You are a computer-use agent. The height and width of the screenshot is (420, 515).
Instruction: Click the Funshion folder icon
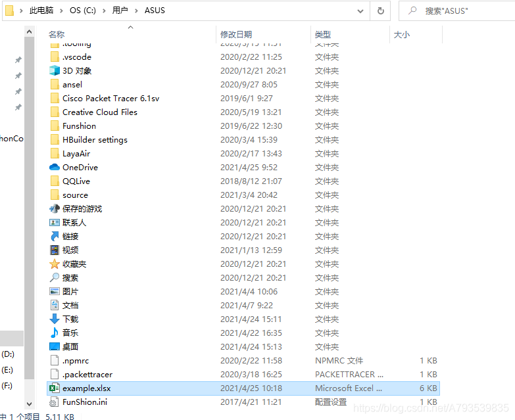pyautogui.click(x=55, y=126)
